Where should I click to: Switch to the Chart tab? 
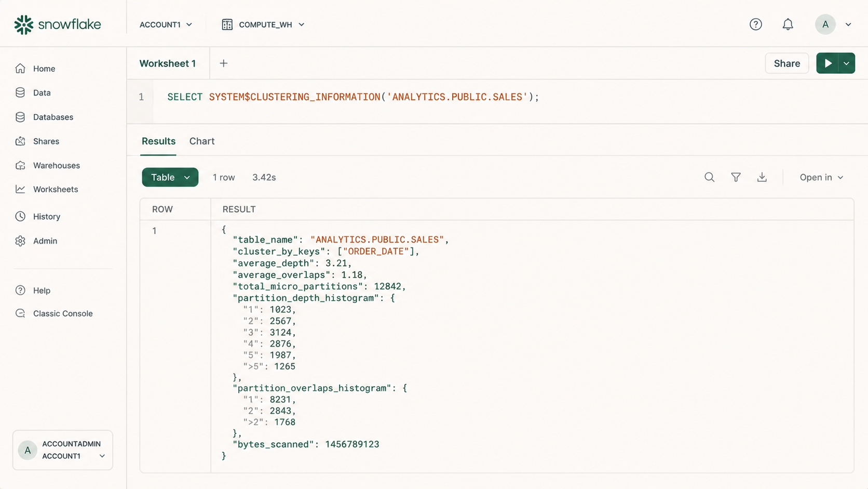(x=202, y=141)
